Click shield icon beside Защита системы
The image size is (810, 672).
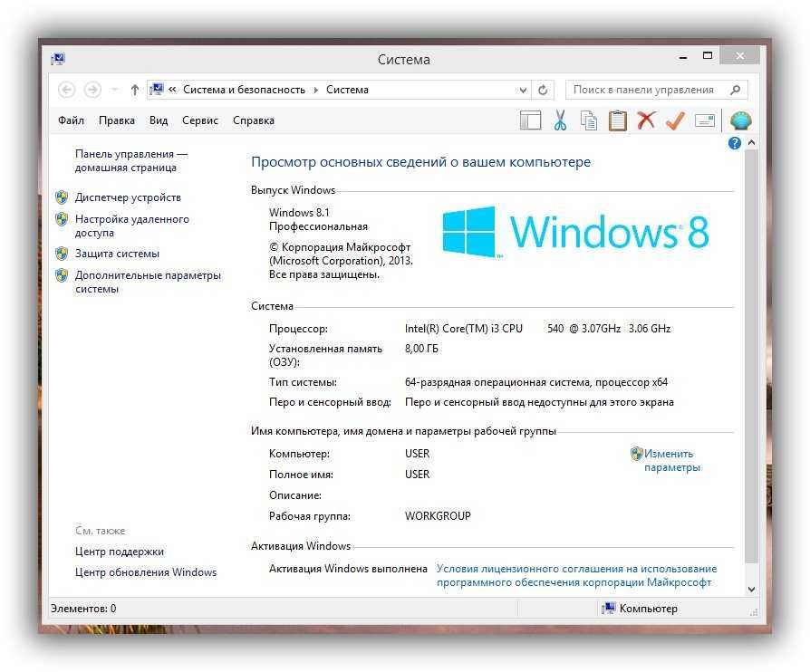[x=62, y=254]
